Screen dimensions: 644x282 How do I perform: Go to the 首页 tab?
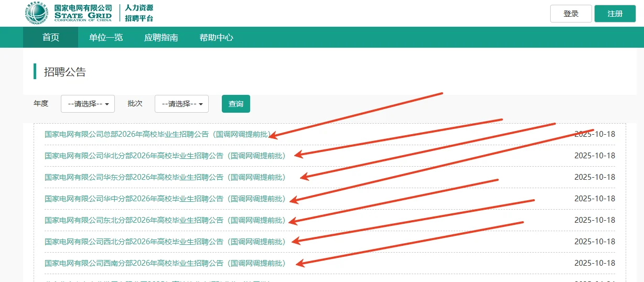(51, 37)
